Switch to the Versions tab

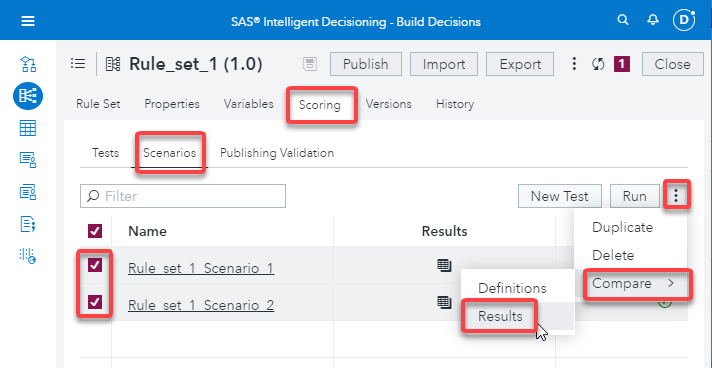[389, 104]
